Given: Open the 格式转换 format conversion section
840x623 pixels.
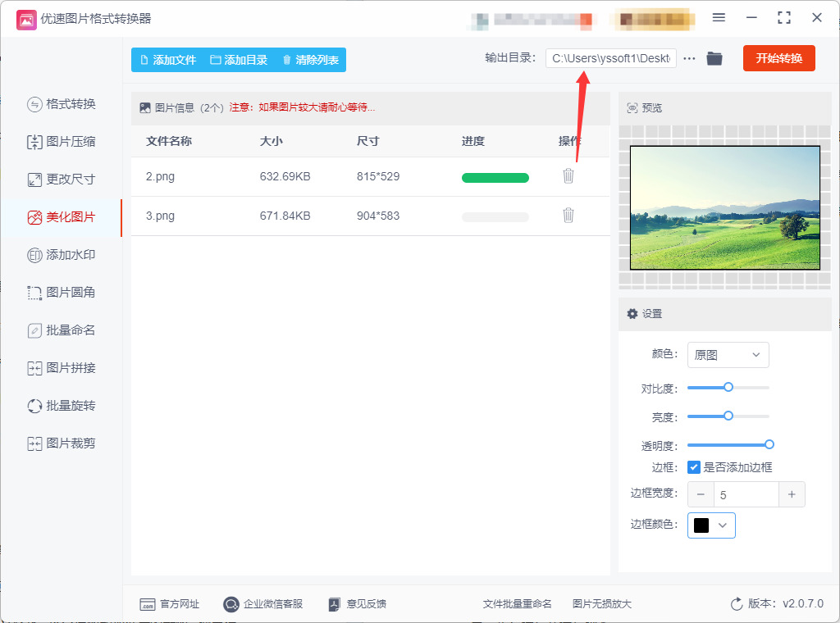Looking at the screenshot, I should 61,104.
